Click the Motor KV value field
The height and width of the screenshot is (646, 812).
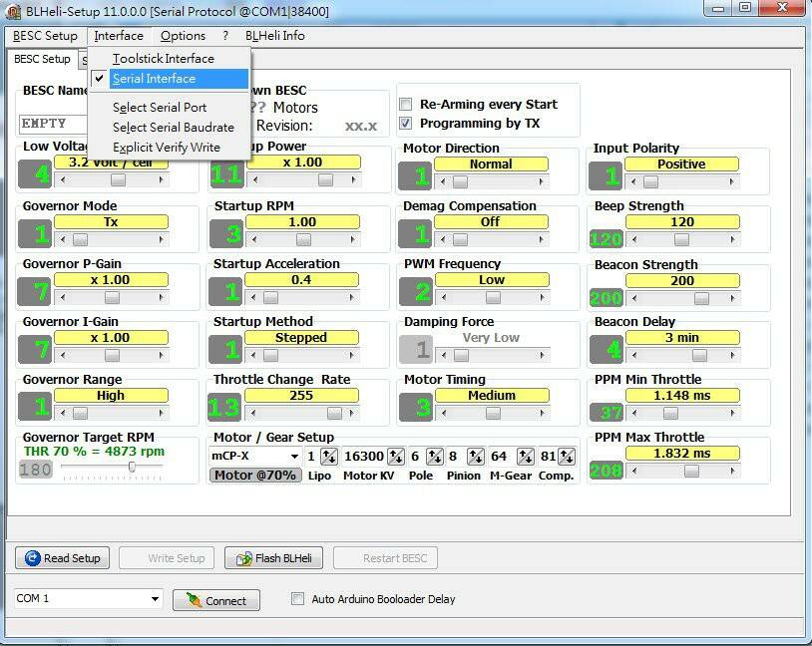pos(363,456)
